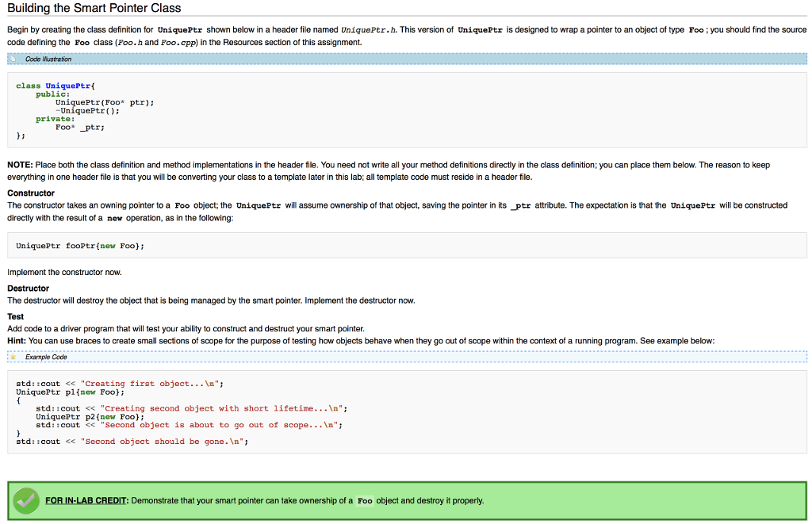The image size is (812, 524).
Task: Click the code line 'Foo* _ptr;'
Action: coord(80,128)
